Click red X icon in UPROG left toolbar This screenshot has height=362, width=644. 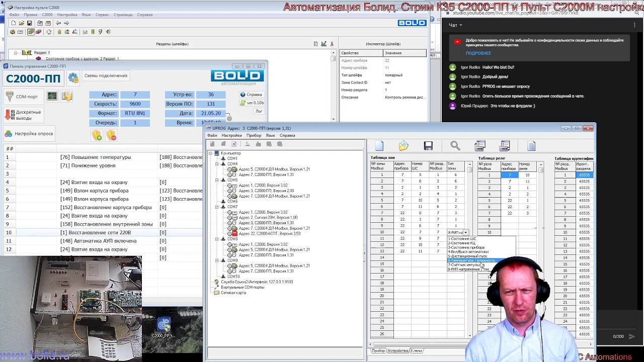click(x=234, y=144)
